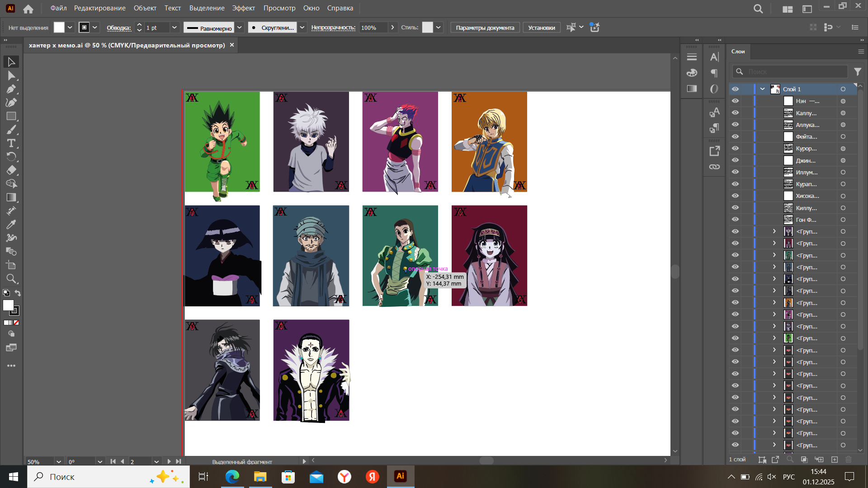Viewport: 868px width, 488px height.
Task: Click the Установки button
Action: coord(541,28)
